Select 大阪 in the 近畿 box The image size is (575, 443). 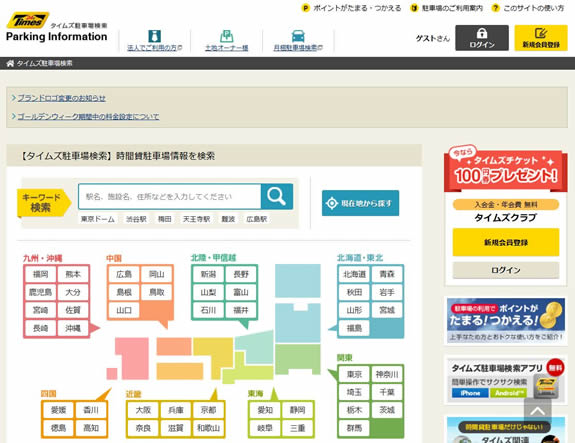pyautogui.click(x=143, y=410)
